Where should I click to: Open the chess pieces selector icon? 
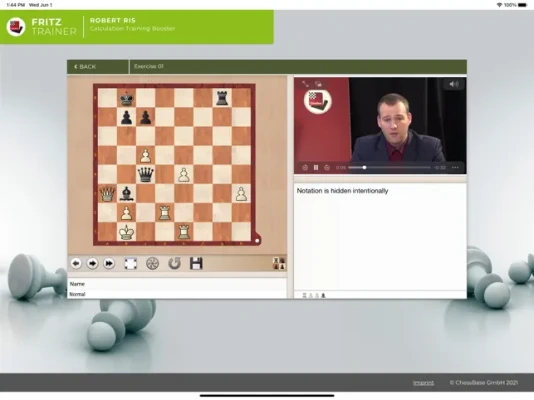pos(279,264)
